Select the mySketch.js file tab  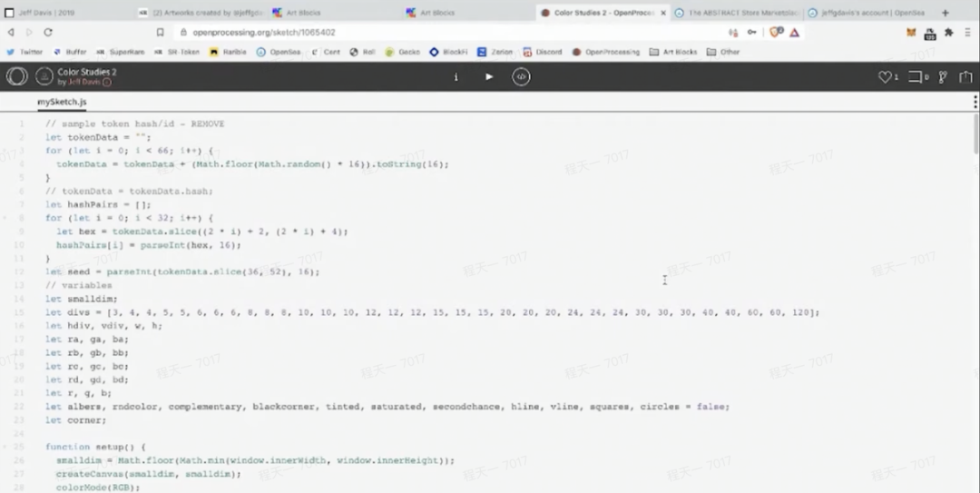coord(62,103)
